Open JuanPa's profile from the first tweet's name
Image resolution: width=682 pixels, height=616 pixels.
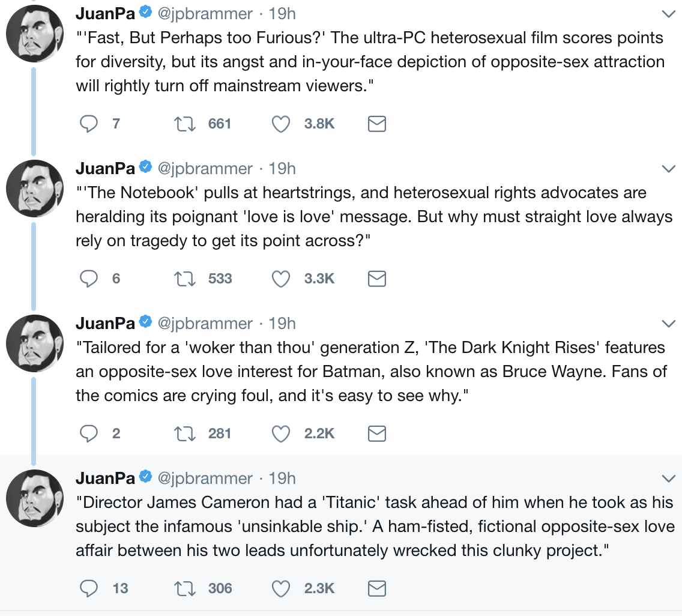point(105,13)
